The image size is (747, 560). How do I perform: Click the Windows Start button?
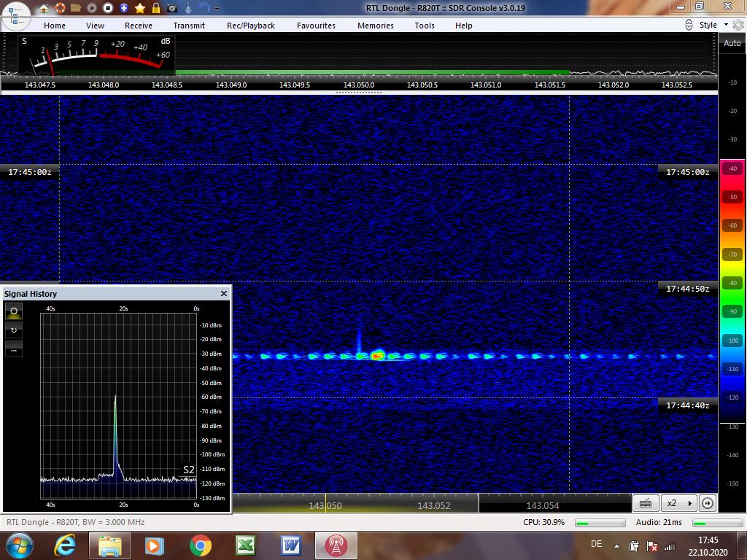tap(19, 545)
